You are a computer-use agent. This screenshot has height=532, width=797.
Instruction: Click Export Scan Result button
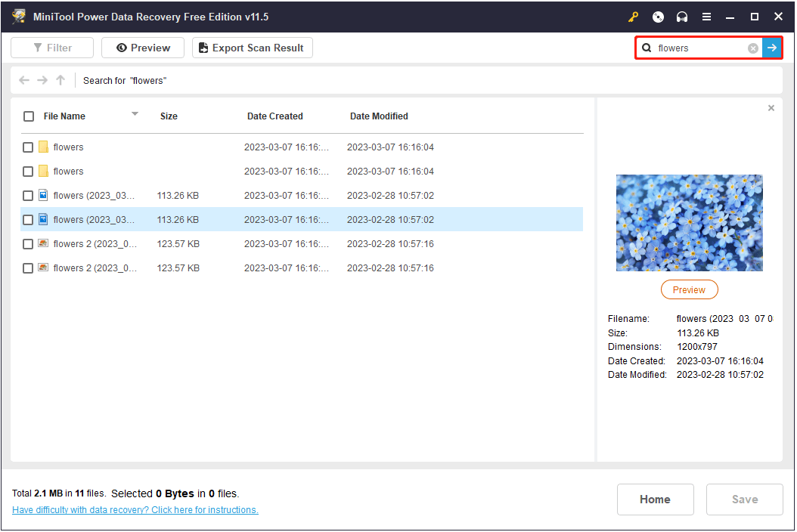(x=252, y=48)
